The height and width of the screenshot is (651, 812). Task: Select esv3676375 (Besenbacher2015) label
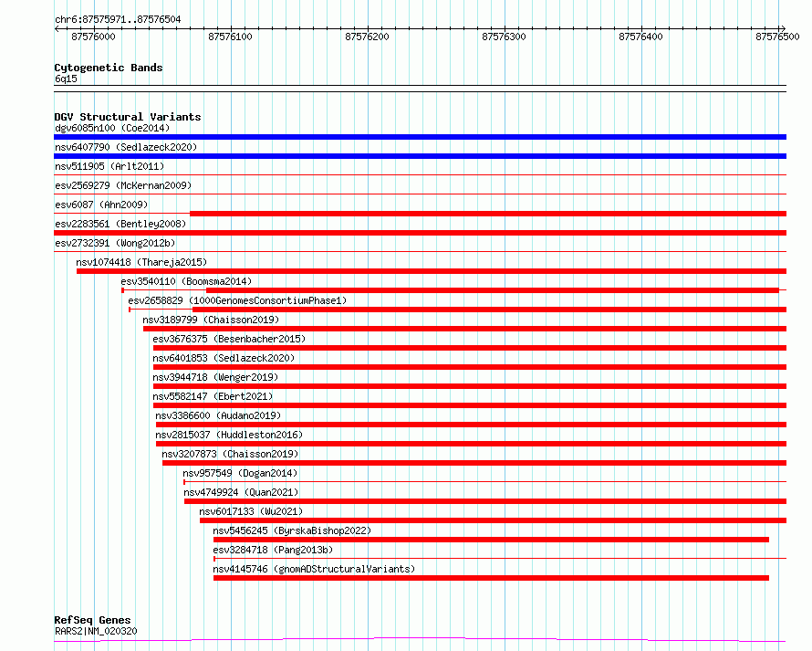(x=229, y=339)
